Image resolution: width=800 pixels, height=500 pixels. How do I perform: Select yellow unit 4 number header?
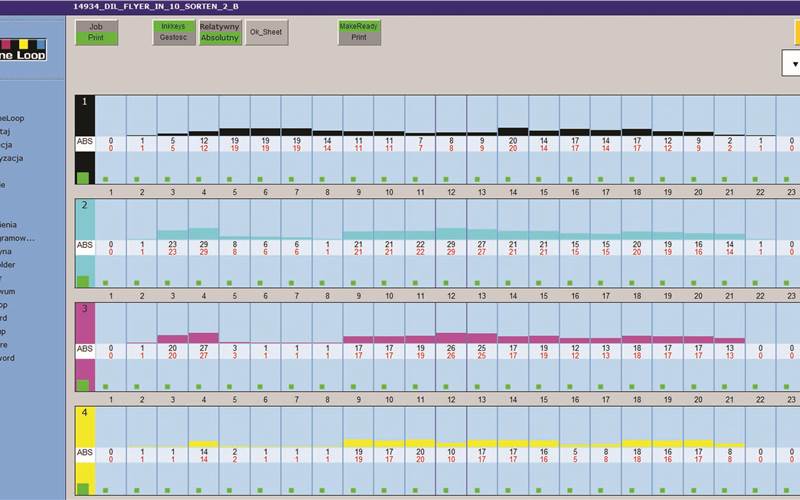click(x=85, y=412)
